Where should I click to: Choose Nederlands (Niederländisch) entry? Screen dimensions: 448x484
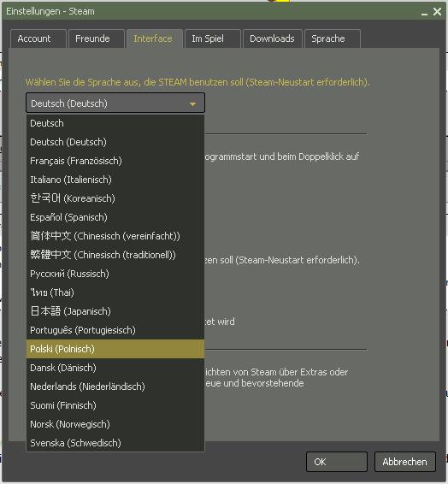pos(115,387)
